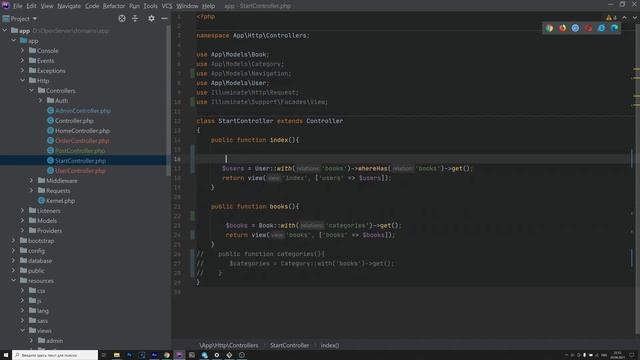Click into the Windows taskbar search box

pyautogui.click(x=55, y=355)
